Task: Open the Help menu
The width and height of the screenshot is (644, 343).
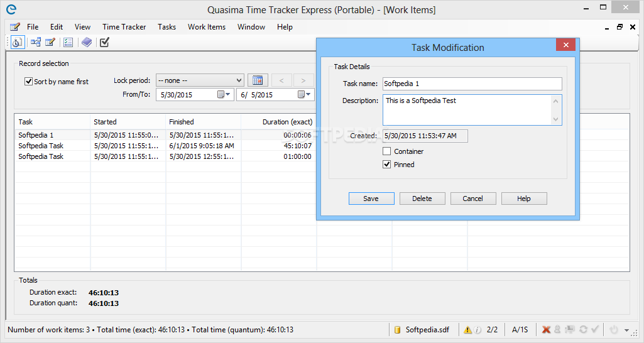Action: point(285,27)
